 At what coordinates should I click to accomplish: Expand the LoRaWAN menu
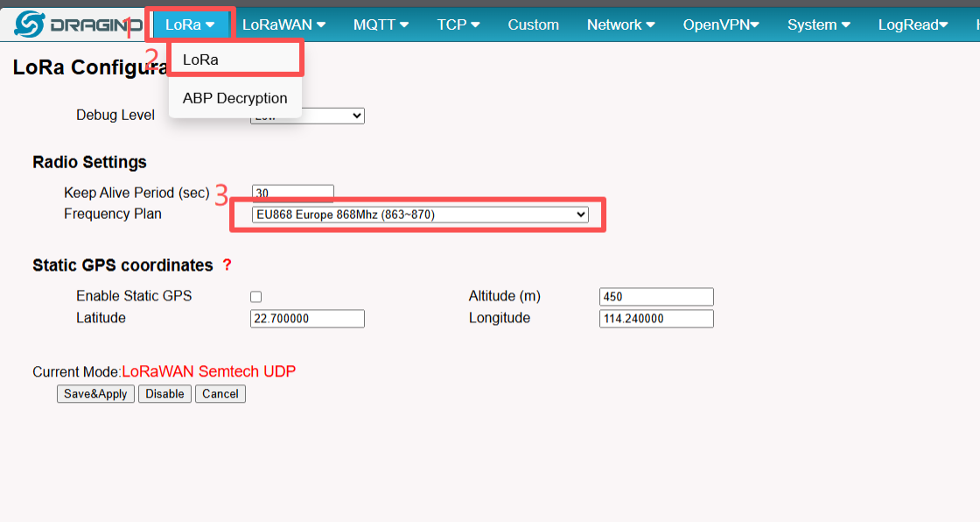[283, 25]
